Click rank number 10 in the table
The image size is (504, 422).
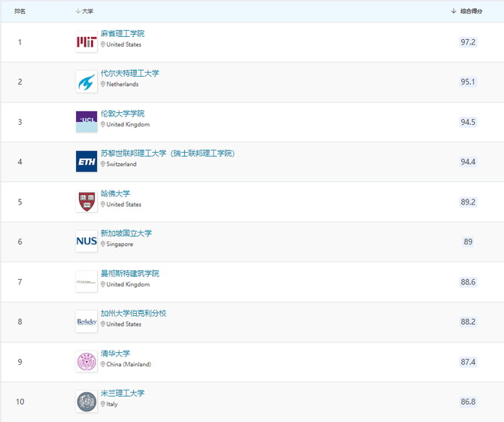[x=20, y=402]
